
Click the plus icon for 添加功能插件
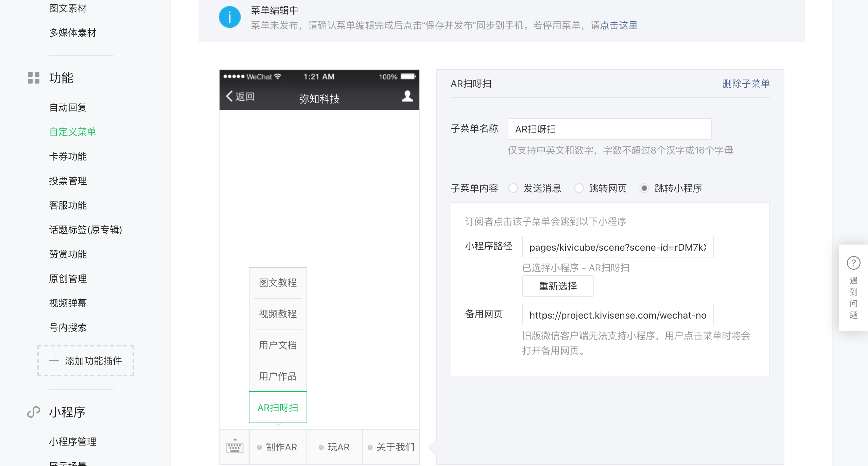(x=54, y=360)
